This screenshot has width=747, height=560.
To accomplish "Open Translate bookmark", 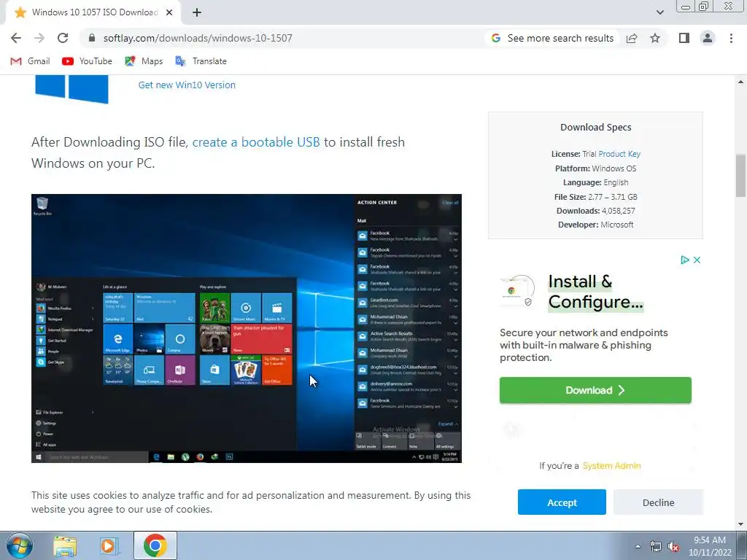I will tap(201, 61).
